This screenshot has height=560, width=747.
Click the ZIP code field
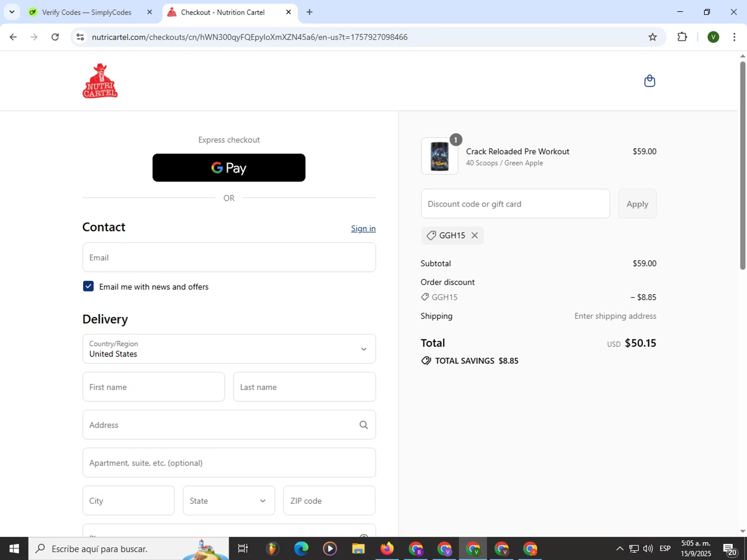click(x=329, y=501)
